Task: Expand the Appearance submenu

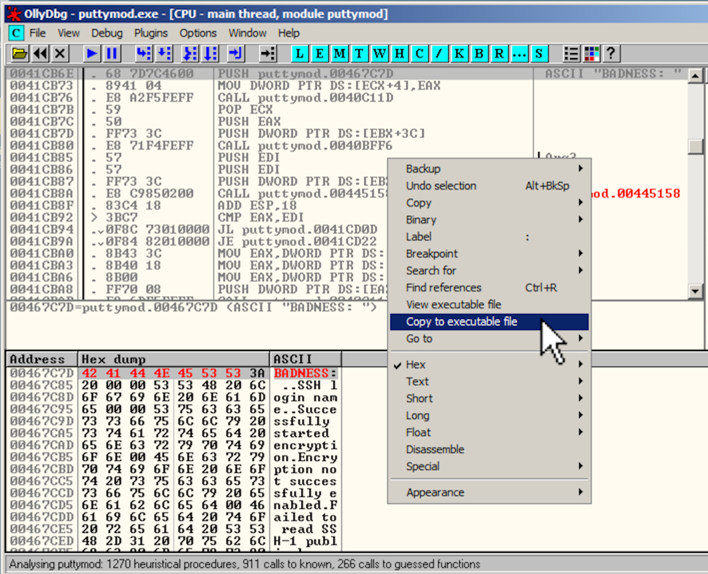Action: click(435, 492)
